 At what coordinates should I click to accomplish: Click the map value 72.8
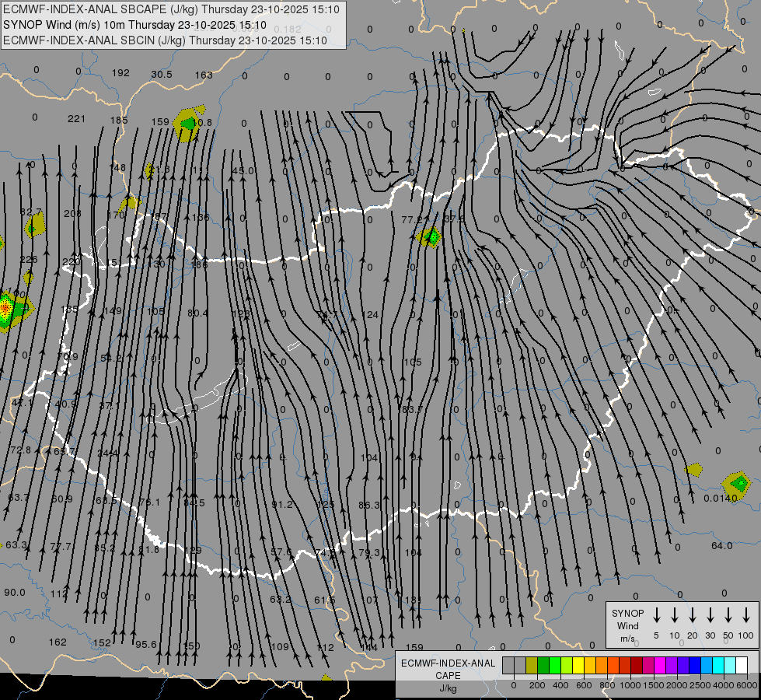[x=20, y=450]
